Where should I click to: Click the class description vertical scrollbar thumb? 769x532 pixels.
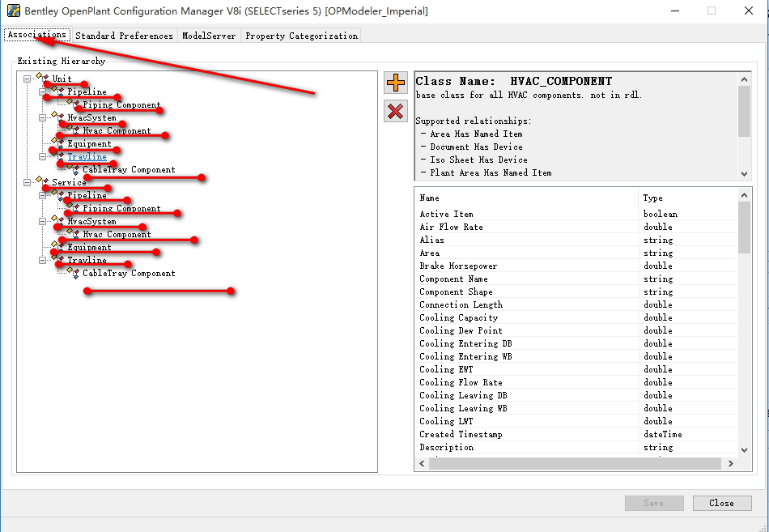click(745, 112)
